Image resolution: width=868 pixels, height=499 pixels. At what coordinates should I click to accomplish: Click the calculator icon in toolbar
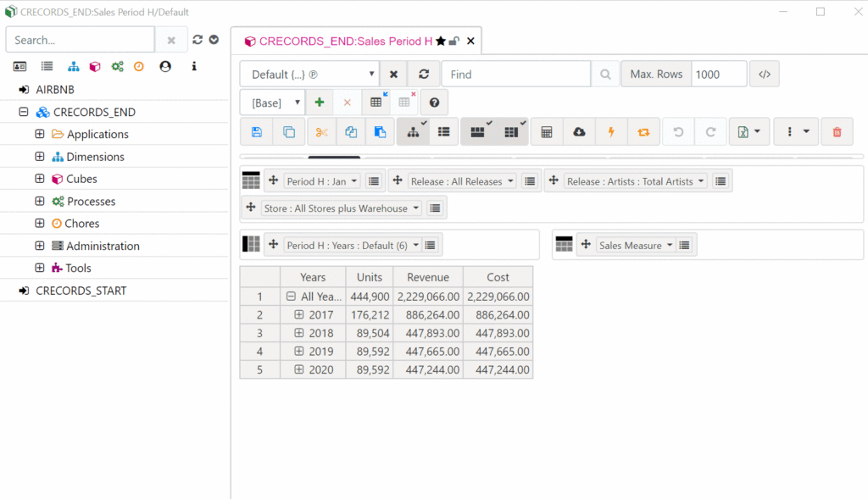pyautogui.click(x=547, y=132)
